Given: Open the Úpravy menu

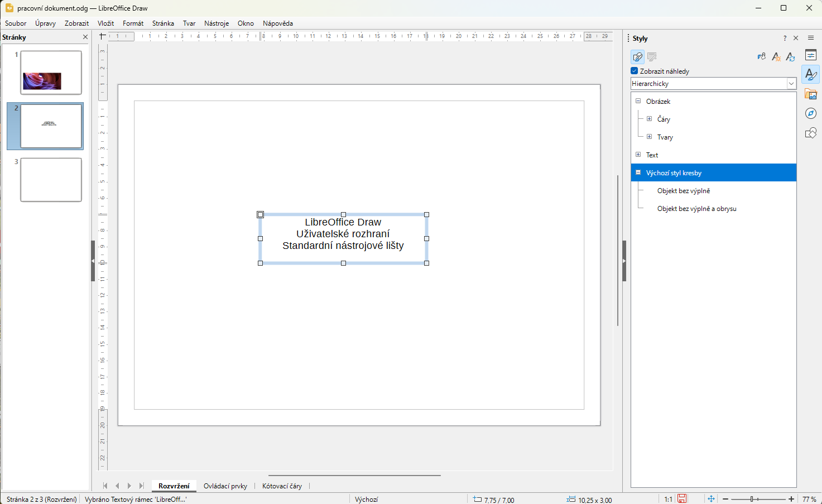Looking at the screenshot, I should (x=45, y=23).
